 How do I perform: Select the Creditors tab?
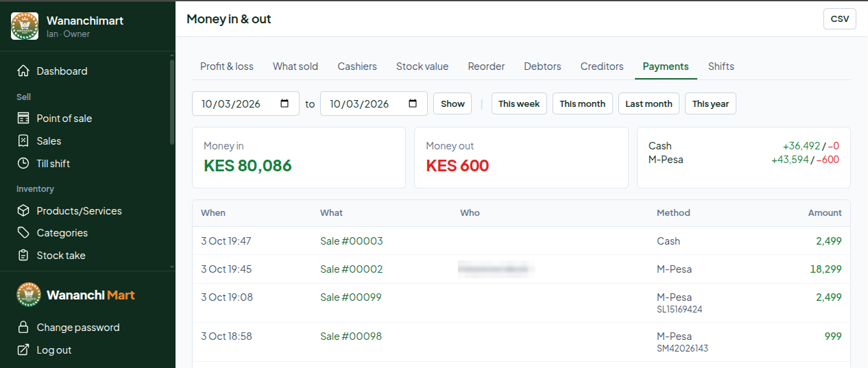click(602, 66)
